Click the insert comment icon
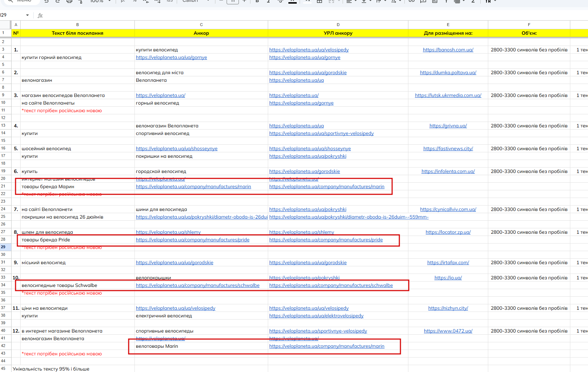The height and width of the screenshot is (372, 588). 423,1
